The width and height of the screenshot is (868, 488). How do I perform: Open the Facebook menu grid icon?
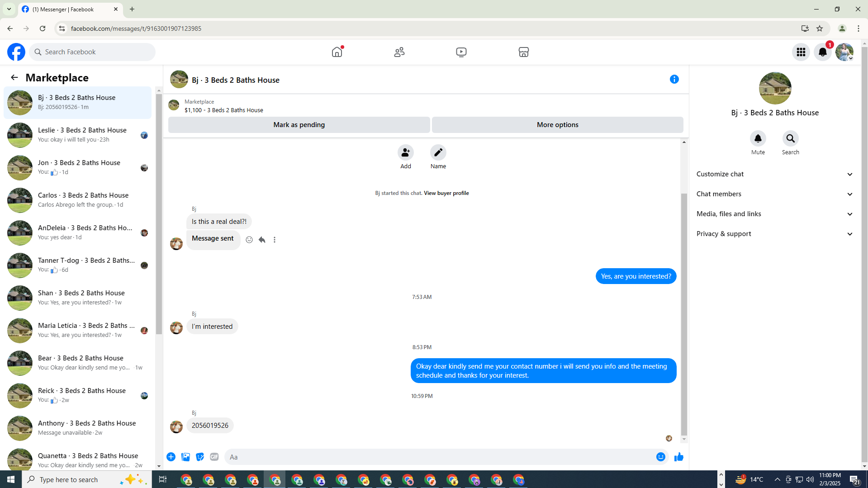point(801,52)
